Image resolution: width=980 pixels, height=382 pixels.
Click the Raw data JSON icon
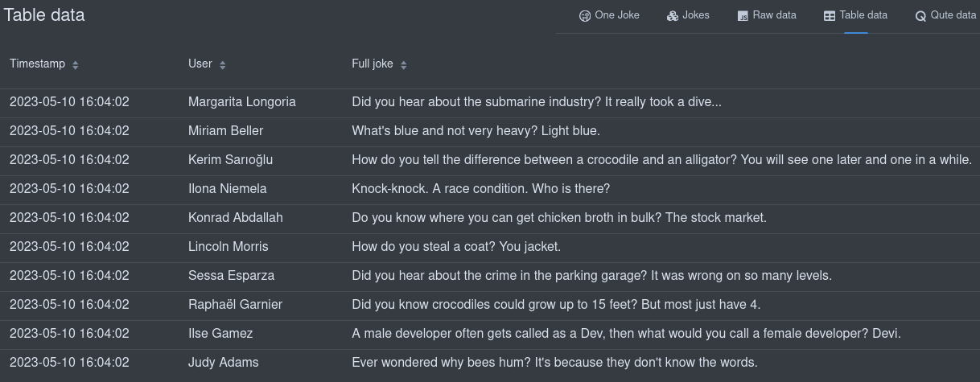(x=743, y=16)
